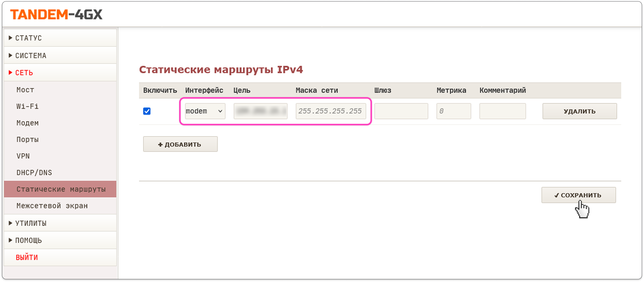Screen dimensions: 644x282
Task: Uncheck the route's Включить checkbox
Action: [147, 111]
